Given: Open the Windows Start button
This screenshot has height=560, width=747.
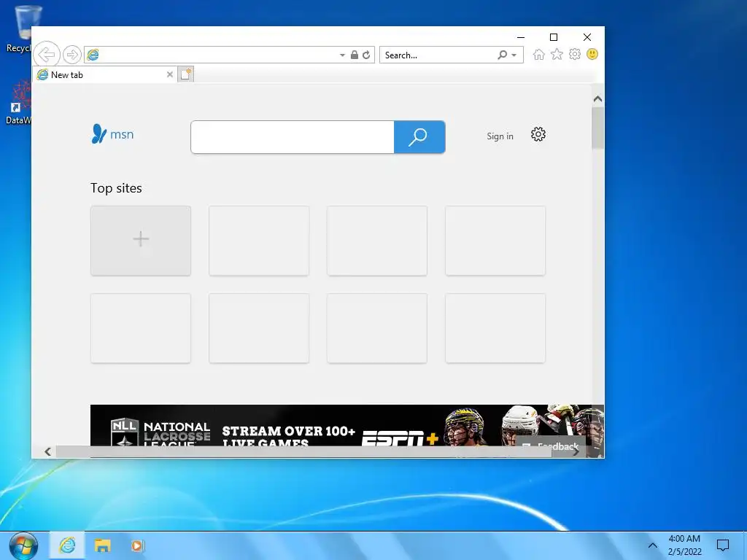Looking at the screenshot, I should pos(23,545).
